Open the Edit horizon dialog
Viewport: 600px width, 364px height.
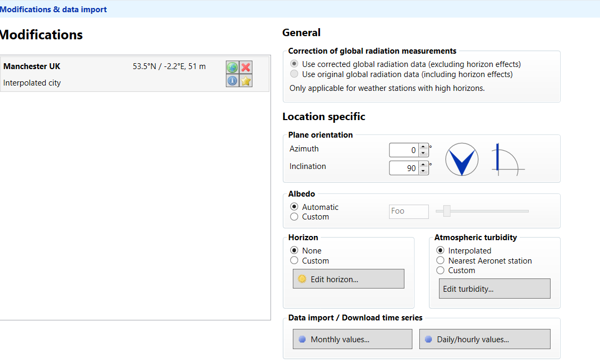point(348,279)
